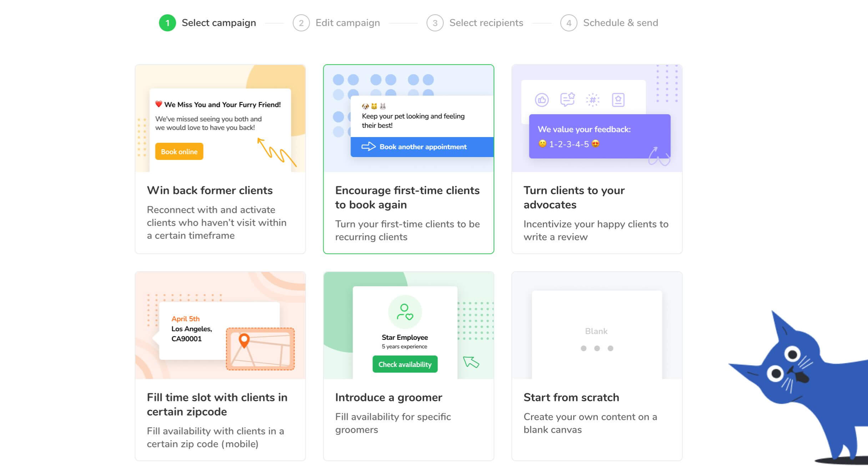Click step 4 Schedule and send circle
This screenshot has height=474, width=868.
[569, 23]
